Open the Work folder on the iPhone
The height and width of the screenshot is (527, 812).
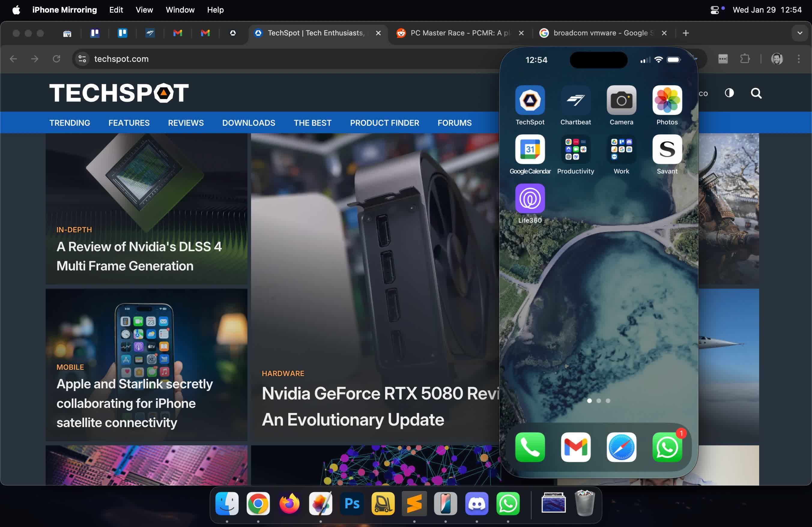tap(621, 149)
